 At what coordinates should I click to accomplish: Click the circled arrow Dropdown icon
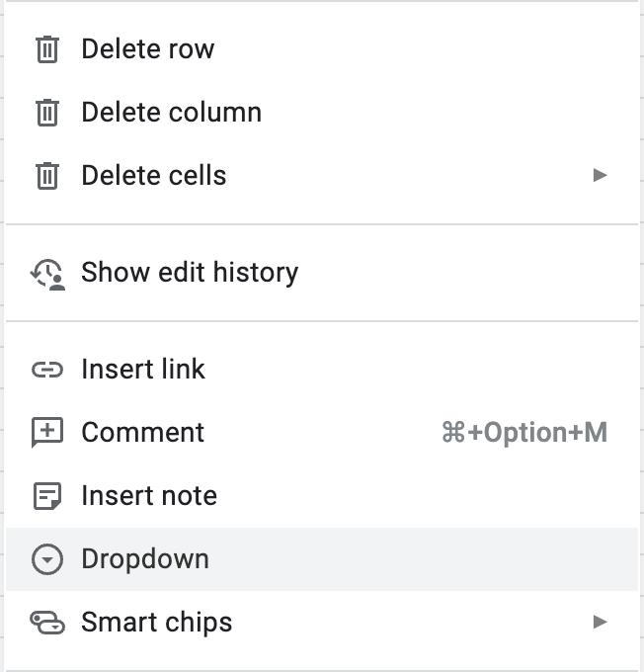tap(47, 559)
